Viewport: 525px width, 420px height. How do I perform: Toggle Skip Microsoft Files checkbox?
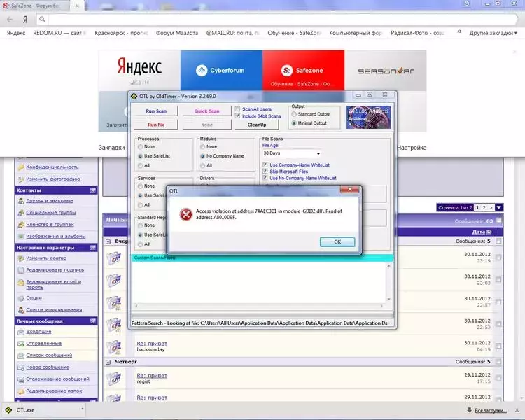click(265, 171)
